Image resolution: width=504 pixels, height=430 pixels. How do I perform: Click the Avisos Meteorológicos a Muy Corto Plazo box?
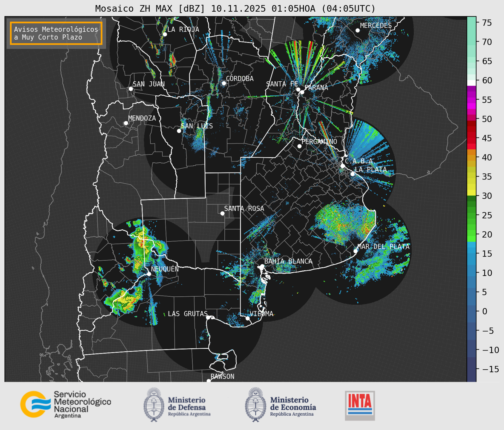[x=56, y=33]
